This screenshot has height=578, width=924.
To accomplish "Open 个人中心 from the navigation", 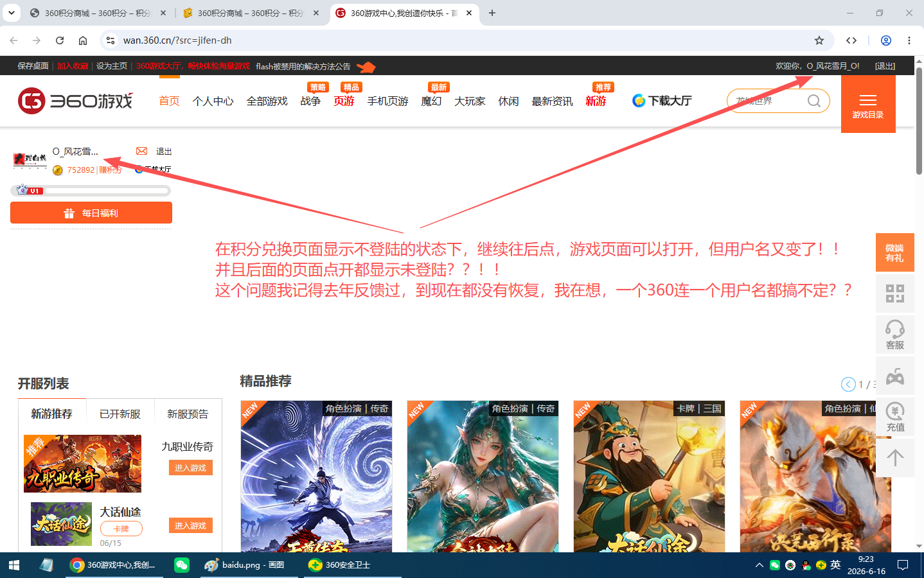I will point(213,101).
